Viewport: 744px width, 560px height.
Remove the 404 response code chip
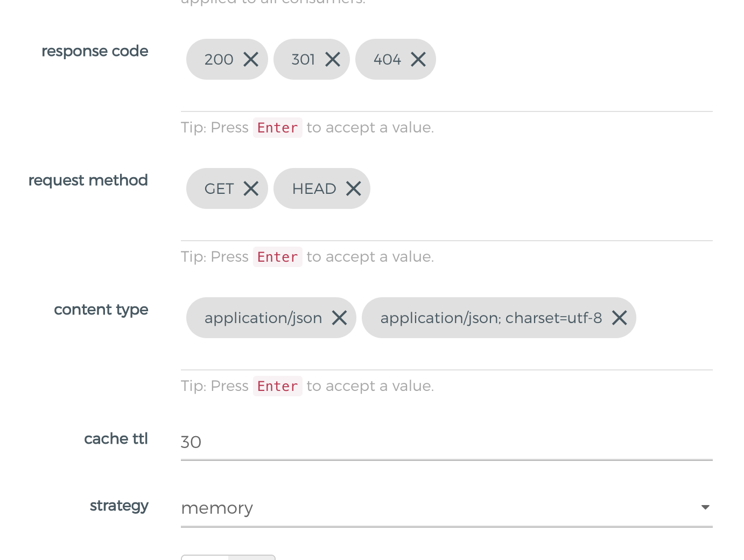(418, 59)
